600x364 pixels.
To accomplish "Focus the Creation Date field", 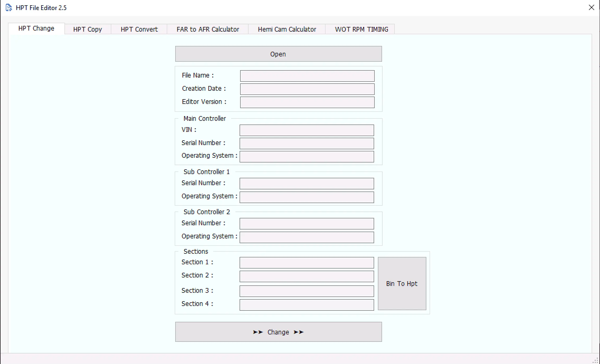I will 307,89.
